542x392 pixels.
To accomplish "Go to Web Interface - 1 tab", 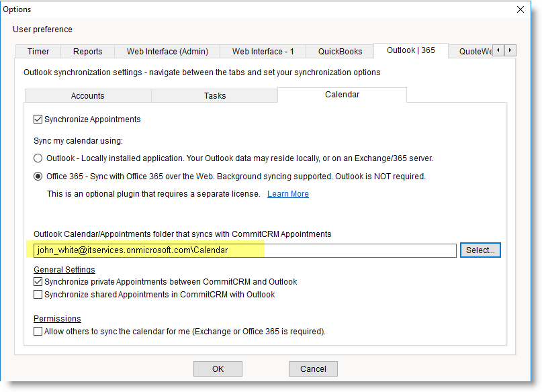I will (263, 52).
